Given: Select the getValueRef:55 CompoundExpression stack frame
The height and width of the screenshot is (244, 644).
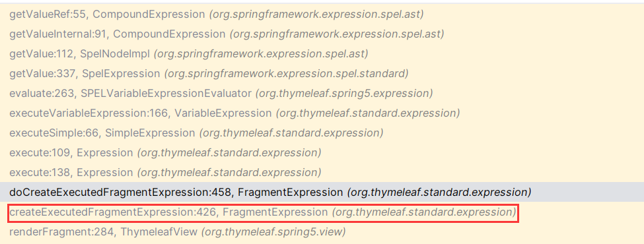Looking at the screenshot, I should click(322, 15).
